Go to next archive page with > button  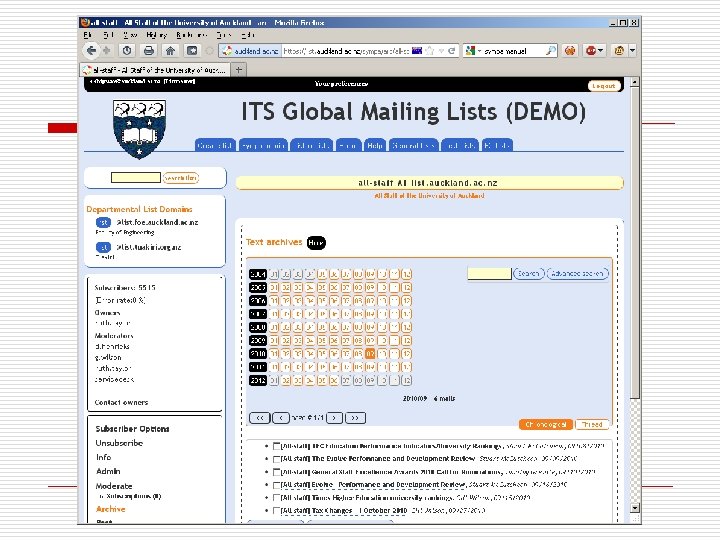[x=334, y=418]
